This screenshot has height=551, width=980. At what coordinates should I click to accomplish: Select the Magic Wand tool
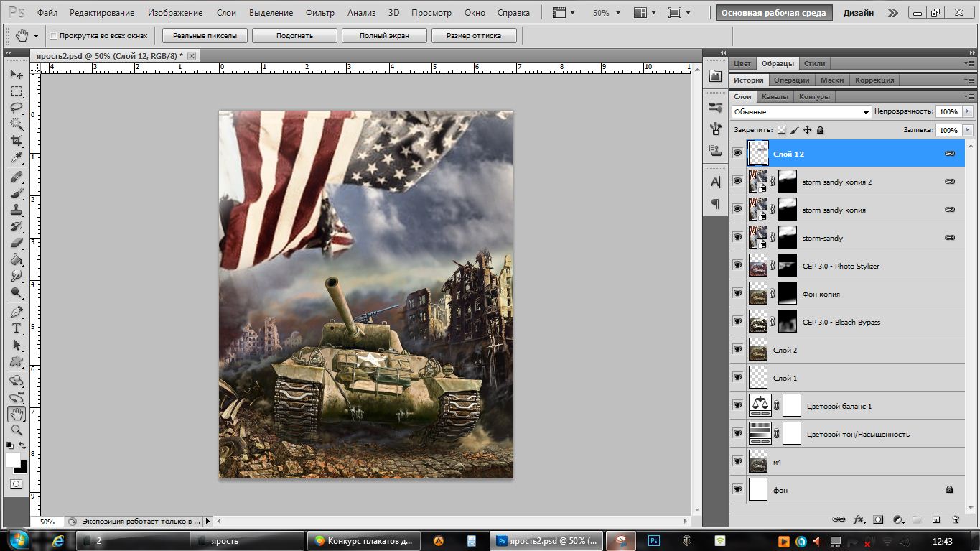click(17, 124)
